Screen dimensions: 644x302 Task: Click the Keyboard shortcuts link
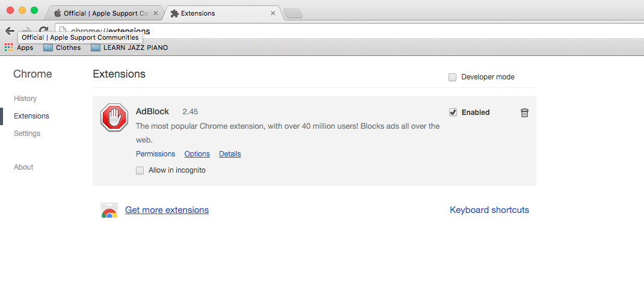coord(489,210)
